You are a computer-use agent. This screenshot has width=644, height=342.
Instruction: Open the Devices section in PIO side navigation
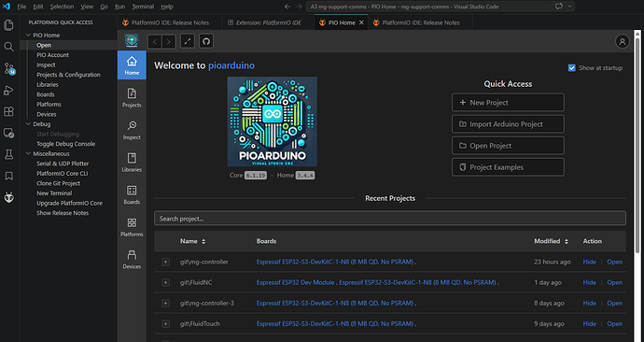pyautogui.click(x=132, y=260)
